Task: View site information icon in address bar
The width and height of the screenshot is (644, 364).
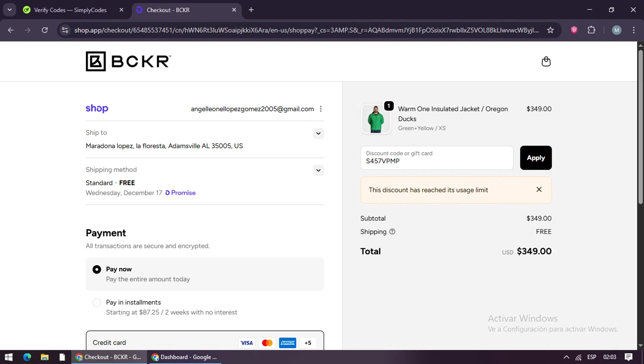Action: click(x=65, y=30)
